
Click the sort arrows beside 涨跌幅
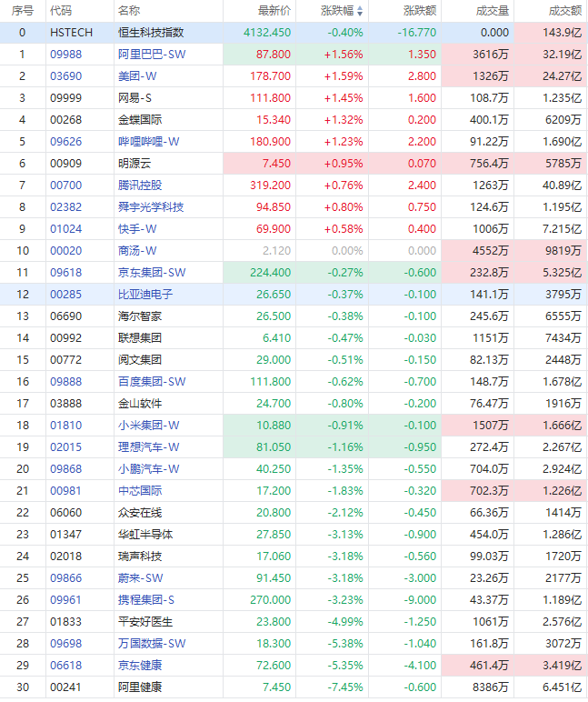359,11
